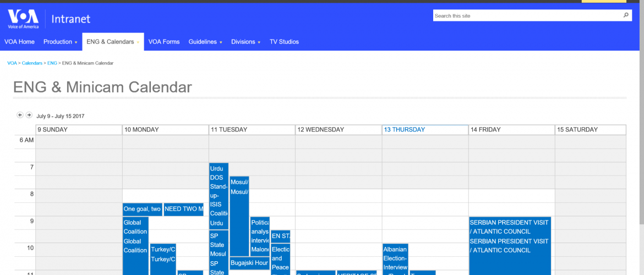Open the Bugajski Hour event
The image size is (644, 275).
[249, 263]
